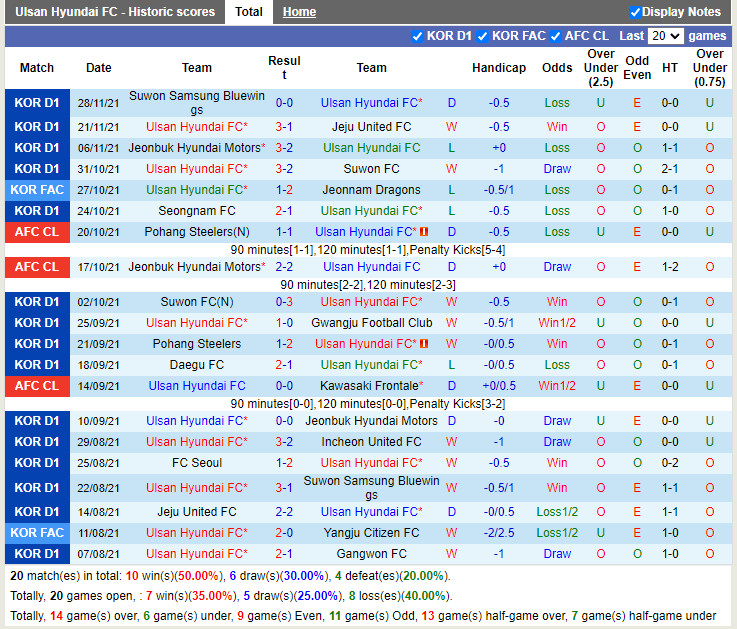Open the Jeju United FC team link
This screenshot has width=737, height=629.
click(371, 127)
